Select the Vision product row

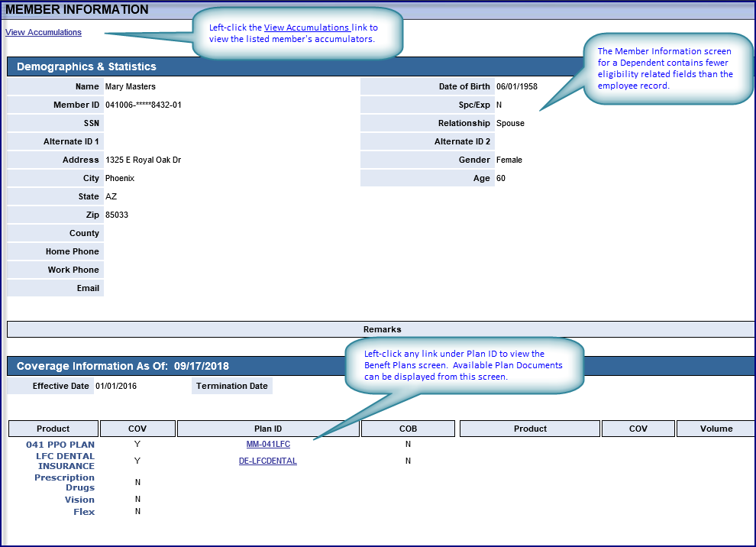click(x=79, y=500)
